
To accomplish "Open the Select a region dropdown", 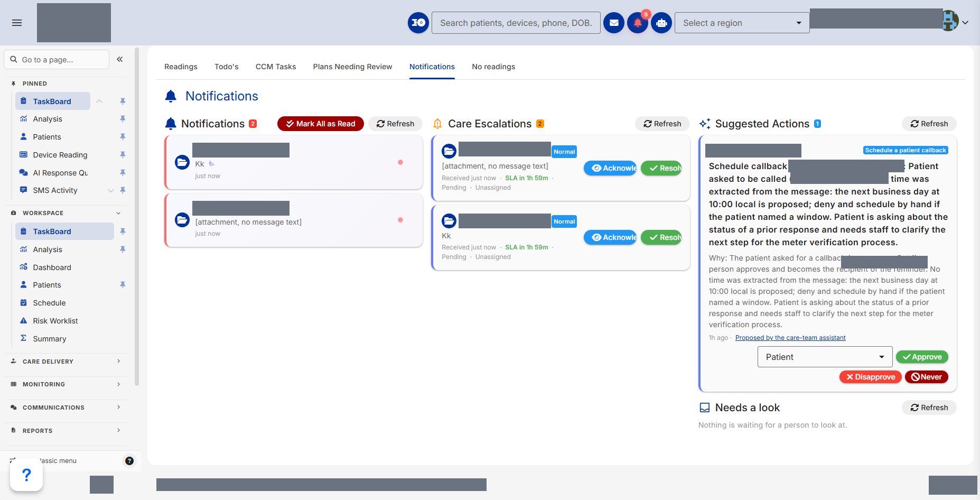I will tap(742, 23).
